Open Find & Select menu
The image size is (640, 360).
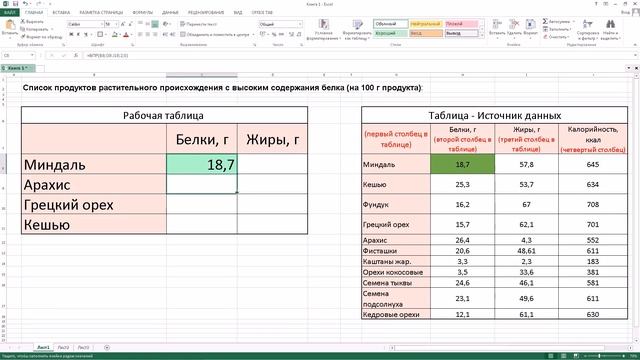[x=610, y=29]
